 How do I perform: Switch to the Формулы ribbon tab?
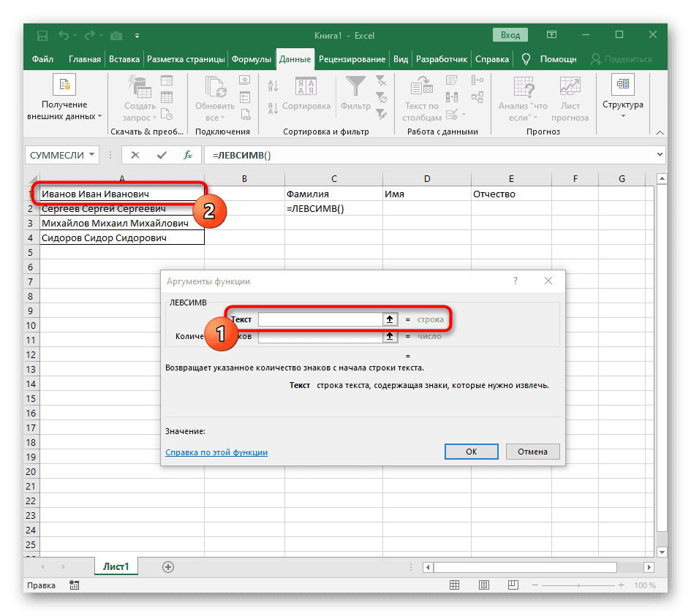252,59
